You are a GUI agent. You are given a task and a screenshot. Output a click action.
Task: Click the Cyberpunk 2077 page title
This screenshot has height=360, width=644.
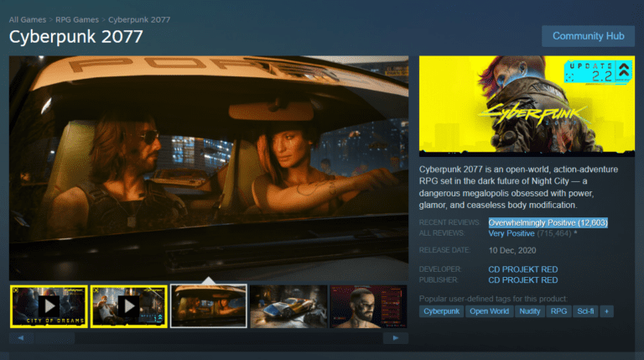(76, 37)
